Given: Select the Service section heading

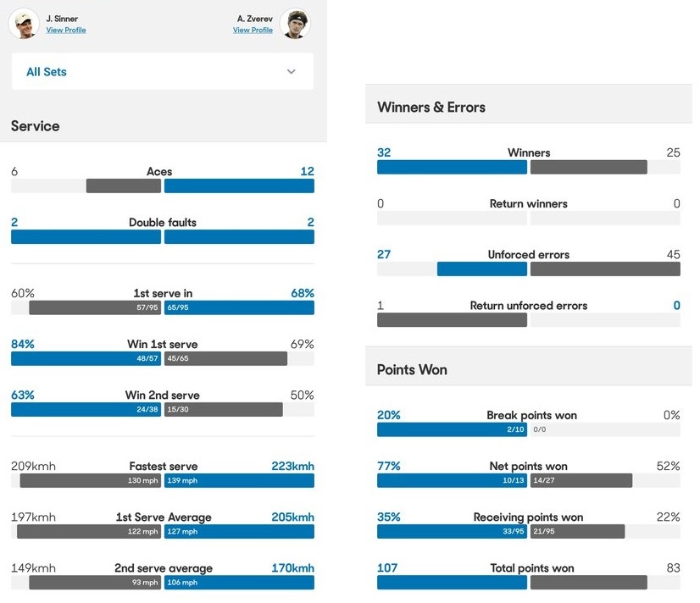Looking at the screenshot, I should pos(36,126).
